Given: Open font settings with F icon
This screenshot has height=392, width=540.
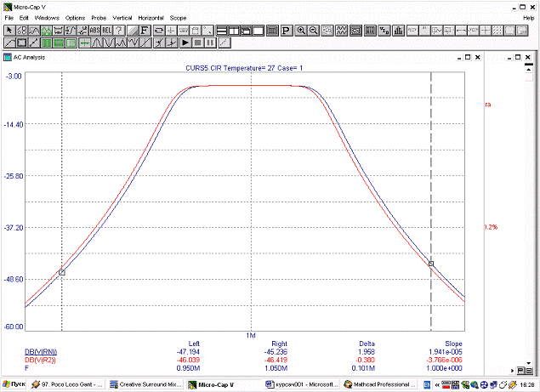Looking at the screenshot, I should coord(145,30).
